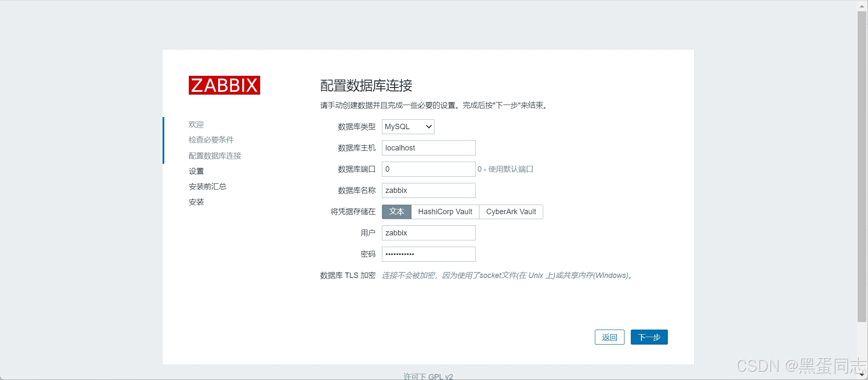This screenshot has width=868, height=380.
Task: Select the 检查必要条件 step in sidebar
Action: pos(211,140)
